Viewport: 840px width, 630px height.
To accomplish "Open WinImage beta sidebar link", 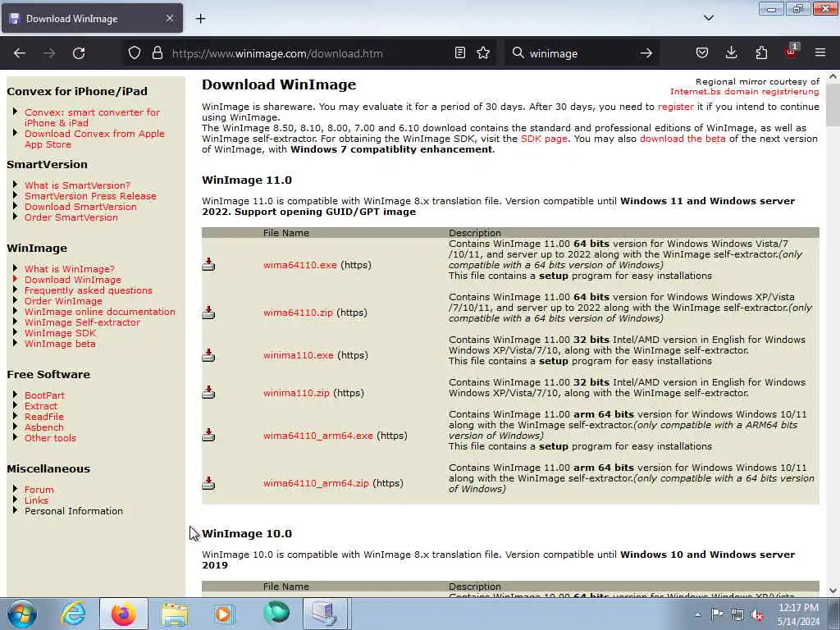I will [x=60, y=344].
